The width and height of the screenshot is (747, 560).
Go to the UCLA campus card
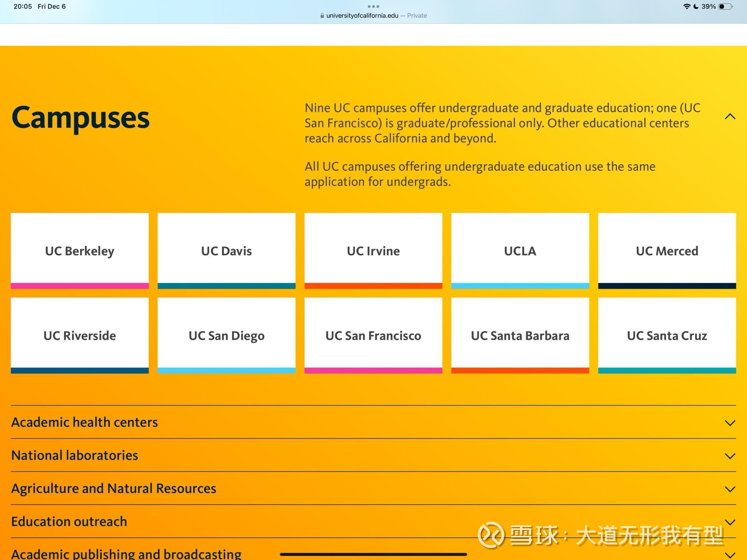click(x=520, y=251)
